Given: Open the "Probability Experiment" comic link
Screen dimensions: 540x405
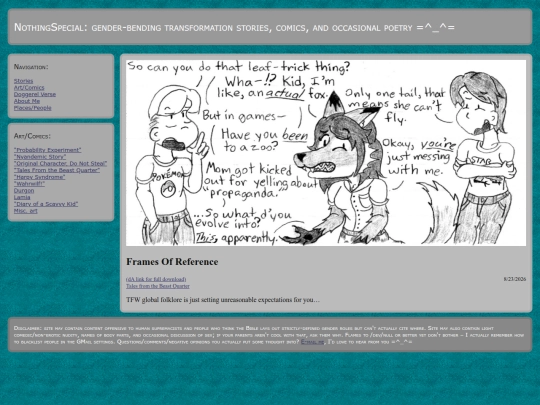Looking at the screenshot, I should click(x=48, y=150).
